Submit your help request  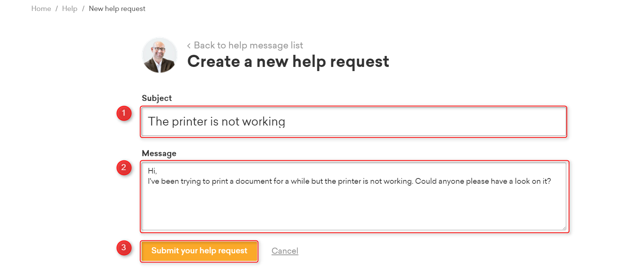[x=199, y=251]
